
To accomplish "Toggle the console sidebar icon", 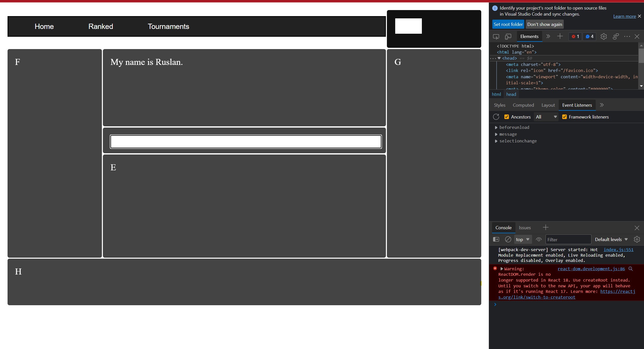I will 496,239.
